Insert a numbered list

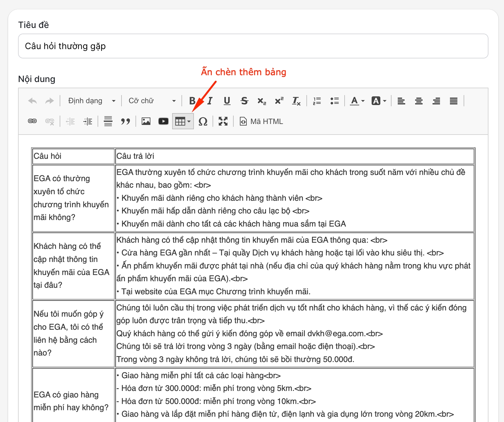(x=317, y=101)
